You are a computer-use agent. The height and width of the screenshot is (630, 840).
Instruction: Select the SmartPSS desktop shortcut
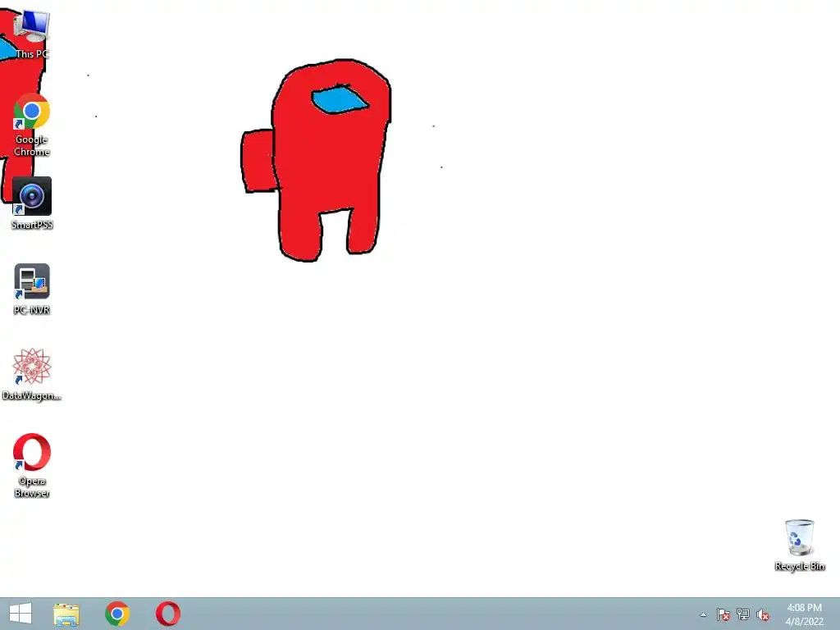(32, 203)
